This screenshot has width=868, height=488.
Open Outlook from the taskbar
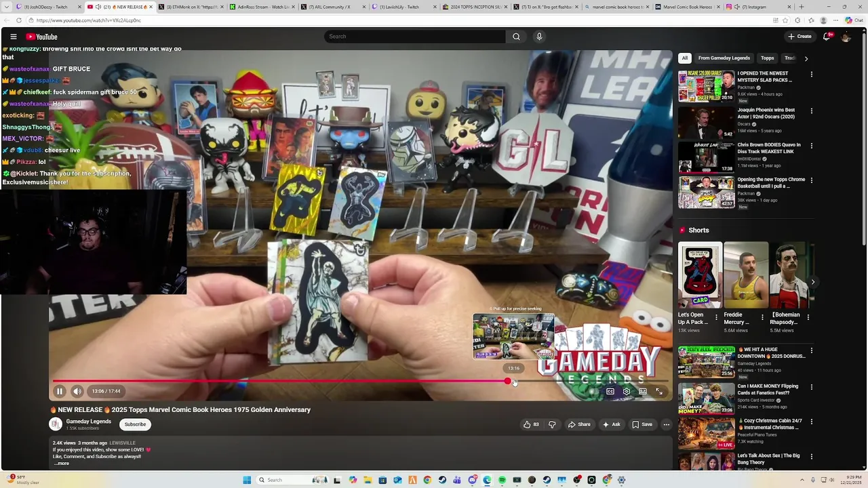click(x=397, y=480)
